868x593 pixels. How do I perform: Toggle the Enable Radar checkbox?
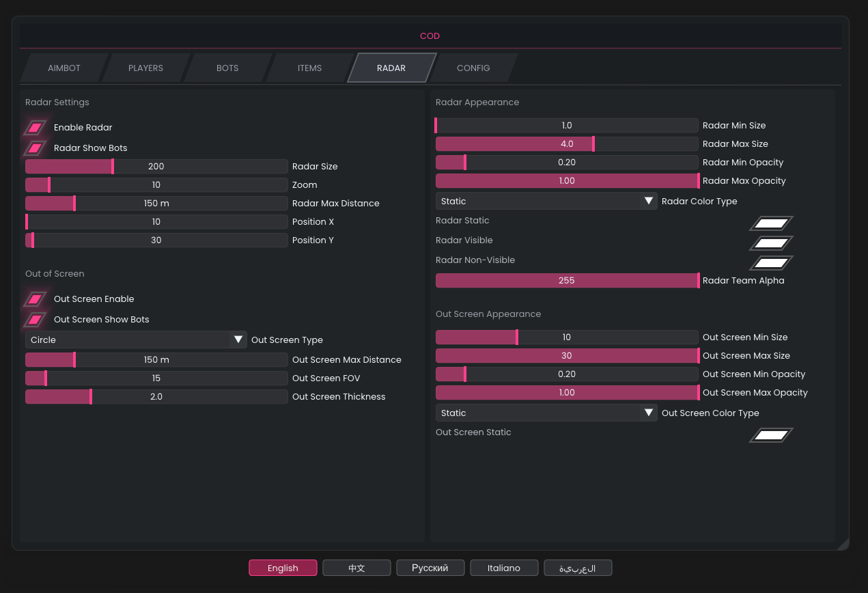tap(36, 128)
